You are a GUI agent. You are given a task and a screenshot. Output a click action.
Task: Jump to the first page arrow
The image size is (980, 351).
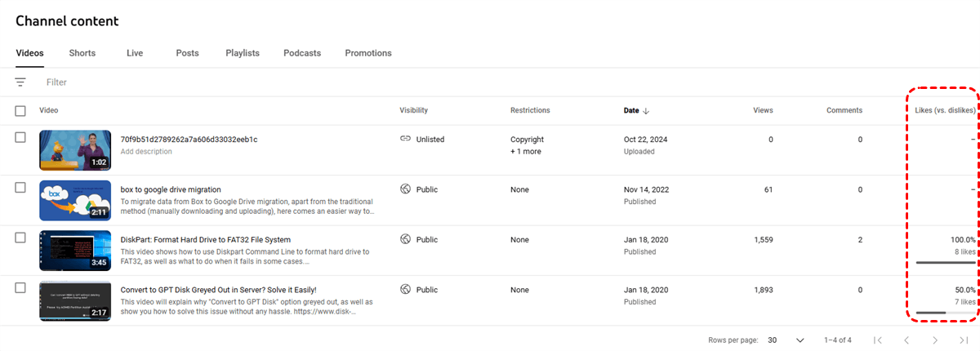[x=878, y=340]
